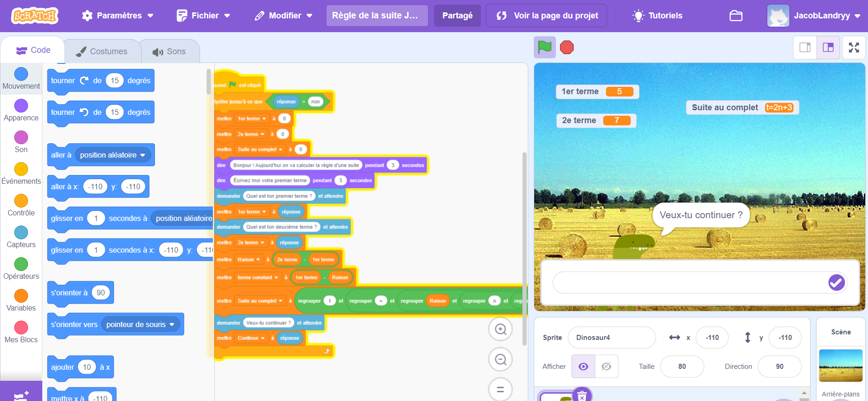This screenshot has height=401, width=868.
Task: Zoom out on the code workspace
Action: [x=500, y=360]
